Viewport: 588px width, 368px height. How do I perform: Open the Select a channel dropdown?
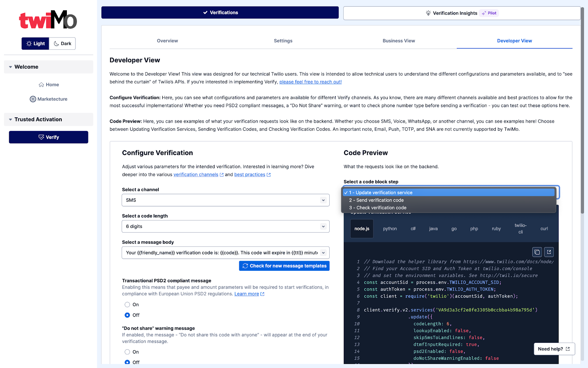226,200
